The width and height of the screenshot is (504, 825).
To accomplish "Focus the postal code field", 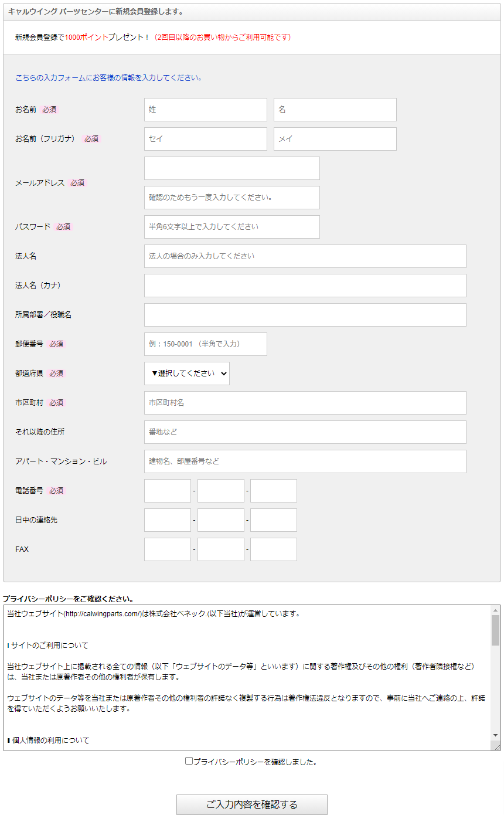I will pyautogui.click(x=206, y=344).
